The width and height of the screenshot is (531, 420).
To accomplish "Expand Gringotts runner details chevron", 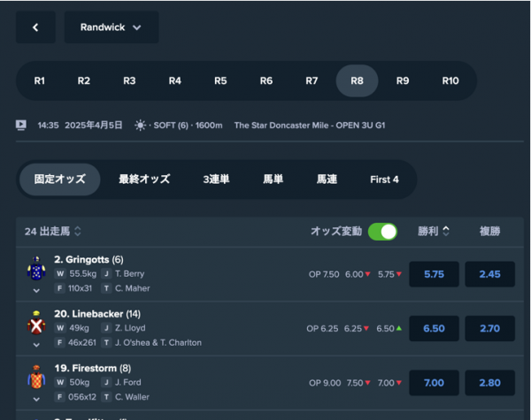I will click(36, 290).
